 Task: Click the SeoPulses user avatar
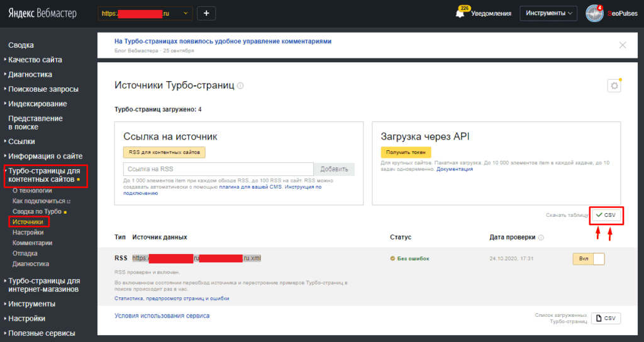594,14
